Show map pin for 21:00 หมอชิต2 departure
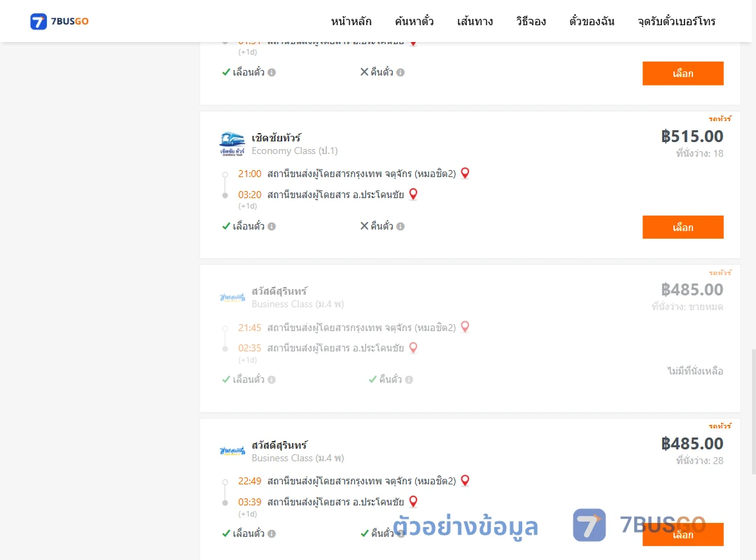 click(465, 173)
